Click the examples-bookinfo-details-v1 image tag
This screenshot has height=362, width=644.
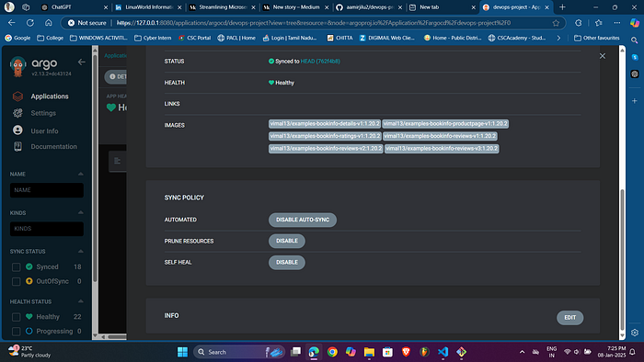(325, 124)
